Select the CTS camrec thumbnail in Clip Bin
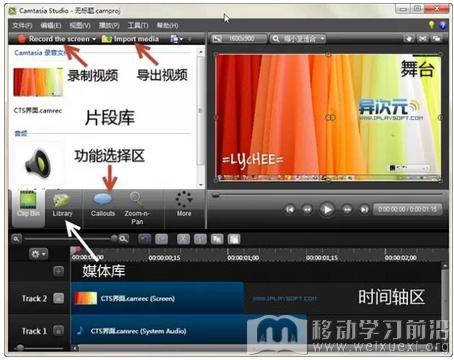The width and height of the screenshot is (454, 360). point(38,82)
